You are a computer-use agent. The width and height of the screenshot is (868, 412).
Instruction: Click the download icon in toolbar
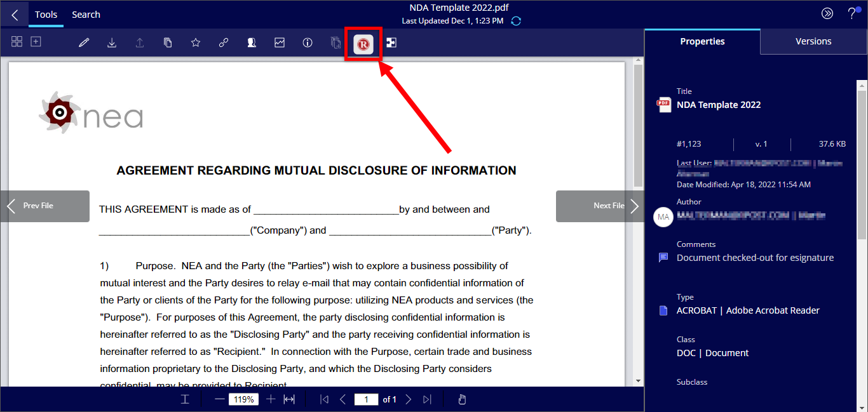(112, 43)
